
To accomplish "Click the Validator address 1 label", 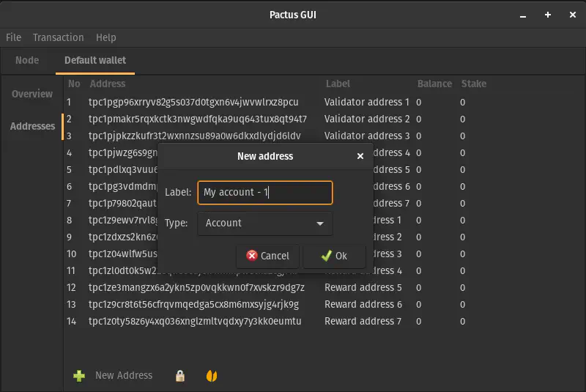I will [367, 102].
